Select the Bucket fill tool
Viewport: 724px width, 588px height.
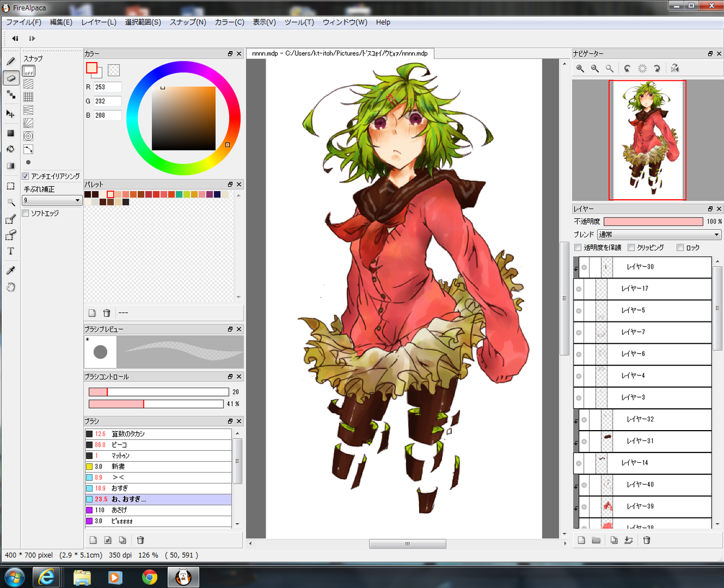10,149
